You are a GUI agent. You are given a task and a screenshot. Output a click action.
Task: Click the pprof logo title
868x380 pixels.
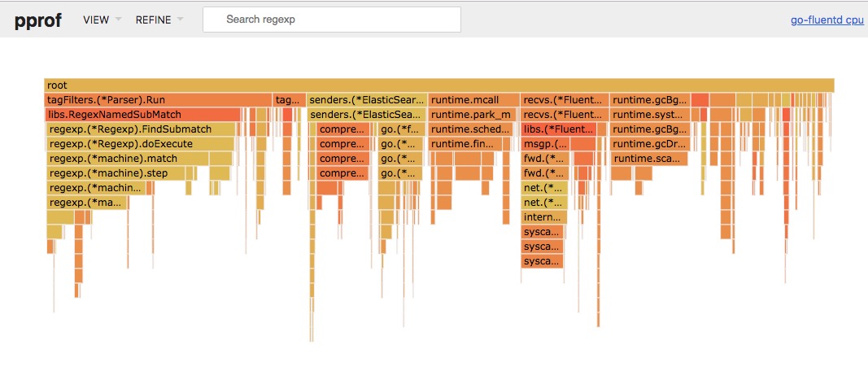(39, 20)
